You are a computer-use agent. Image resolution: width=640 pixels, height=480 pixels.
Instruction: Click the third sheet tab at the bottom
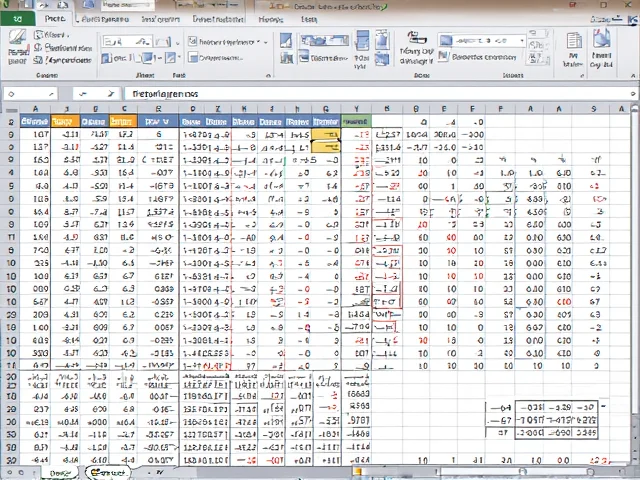(159, 472)
